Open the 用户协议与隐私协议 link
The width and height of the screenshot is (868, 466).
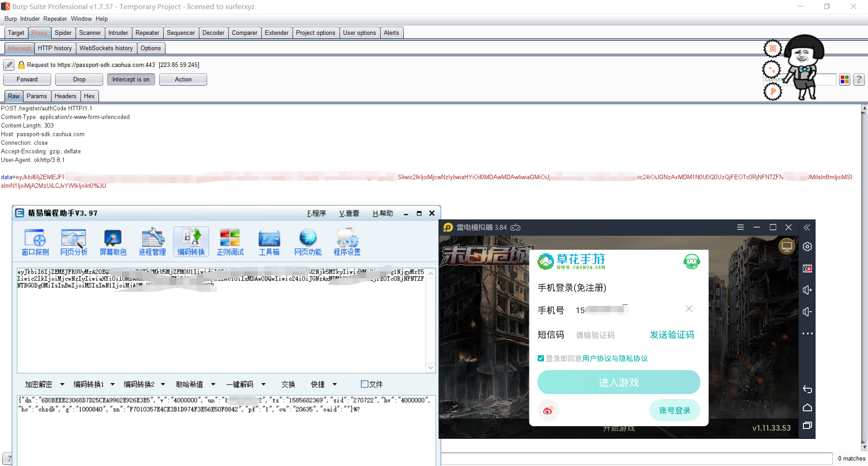pyautogui.click(x=615, y=358)
